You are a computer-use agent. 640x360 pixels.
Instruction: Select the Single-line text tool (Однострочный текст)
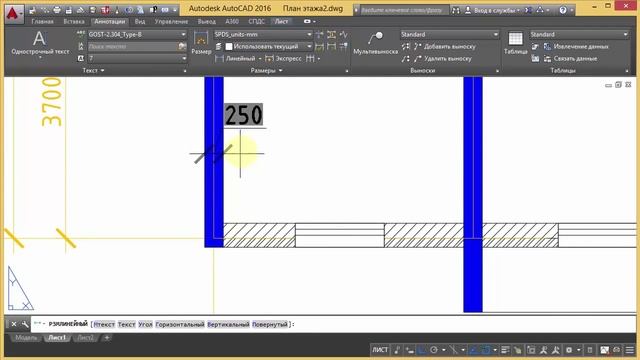(x=40, y=44)
